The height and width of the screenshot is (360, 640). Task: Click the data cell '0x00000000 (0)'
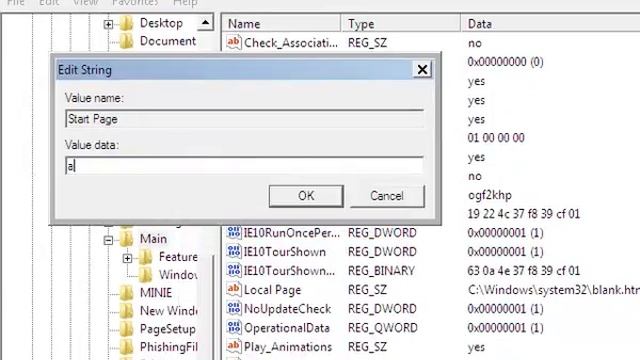(x=505, y=62)
